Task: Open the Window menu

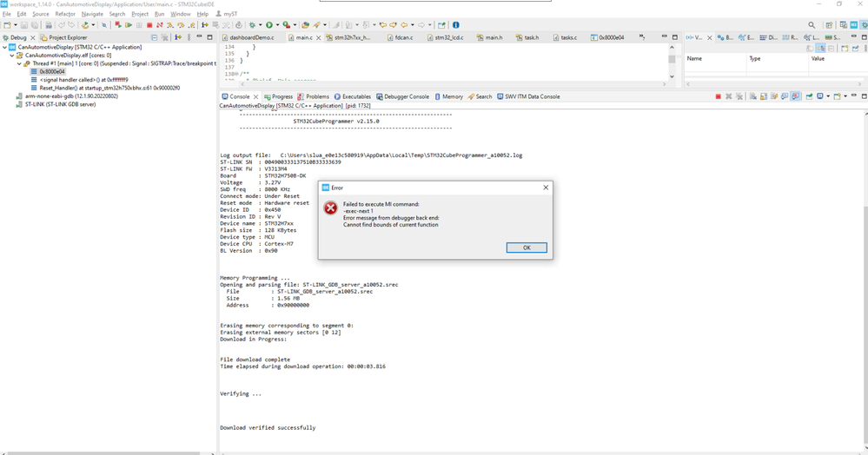Action: pos(181,14)
